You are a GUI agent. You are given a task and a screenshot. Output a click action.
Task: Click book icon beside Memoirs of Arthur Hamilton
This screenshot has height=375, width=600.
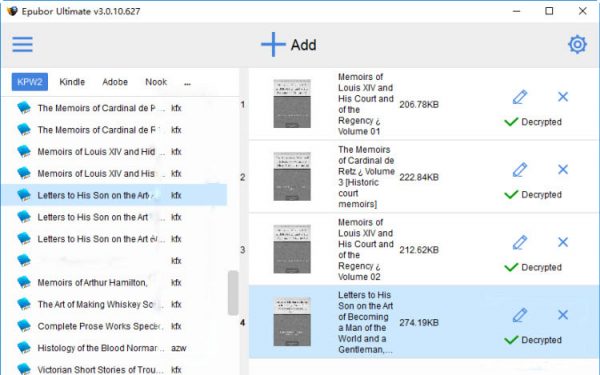pos(24,282)
